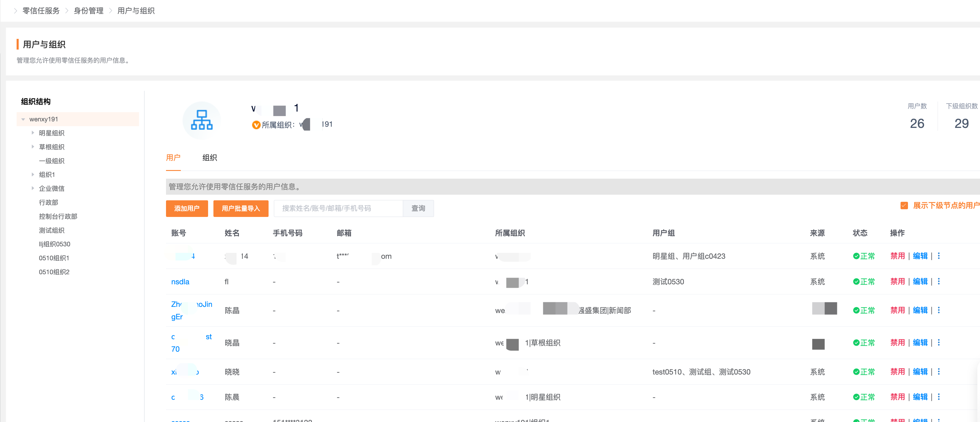
Task: Select 控制台行政部 in organization tree
Action: pyautogui.click(x=58, y=216)
